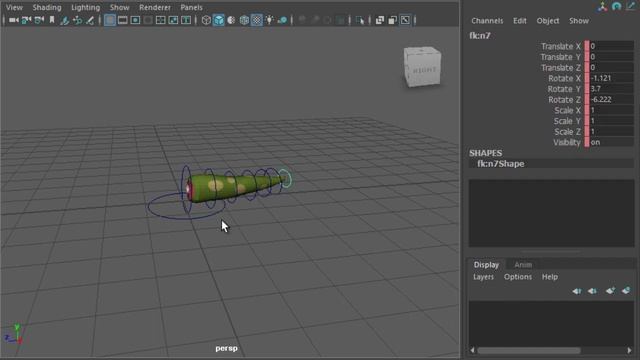Open the viewport Show menu

click(119, 7)
